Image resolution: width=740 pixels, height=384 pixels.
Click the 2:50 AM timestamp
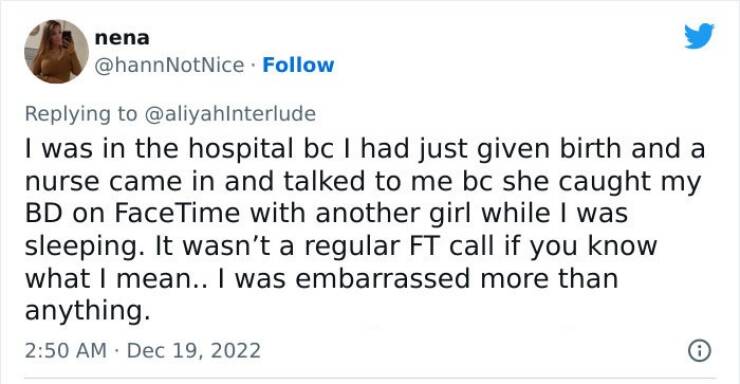(66, 351)
